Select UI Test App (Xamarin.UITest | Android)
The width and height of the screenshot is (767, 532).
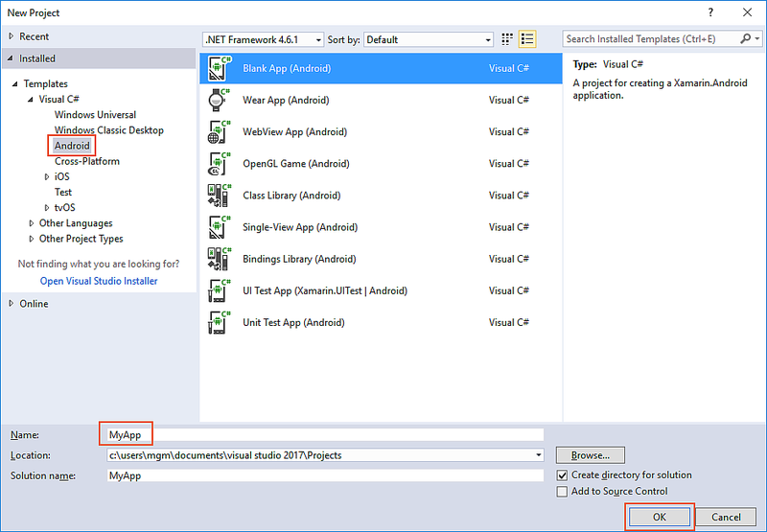pos(325,291)
